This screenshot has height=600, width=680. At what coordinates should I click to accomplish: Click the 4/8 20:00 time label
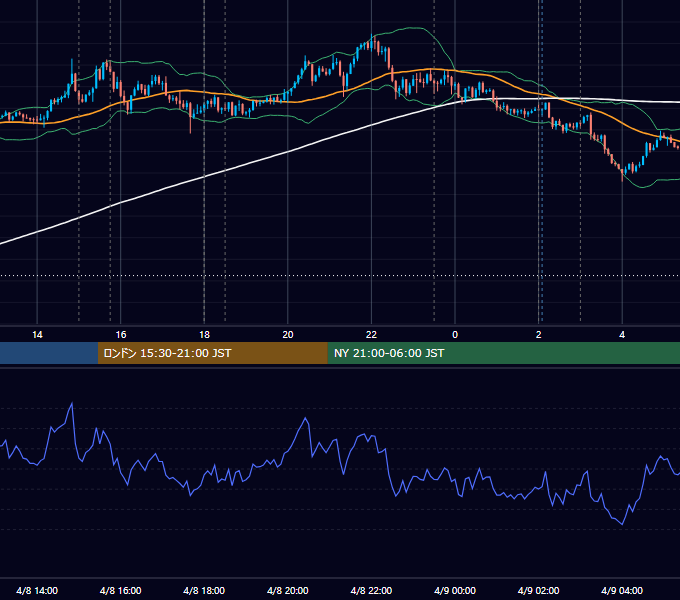(288, 590)
